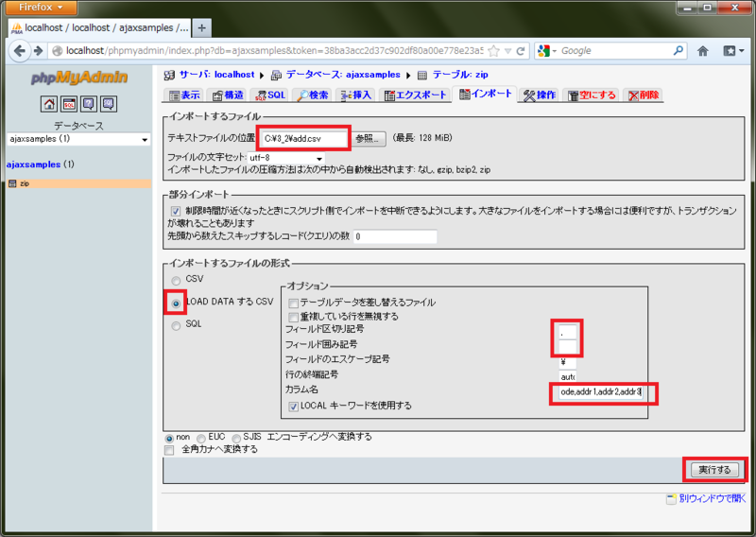Uncheck the LOCAL keyword checkbox
756x537 pixels.
coord(293,407)
